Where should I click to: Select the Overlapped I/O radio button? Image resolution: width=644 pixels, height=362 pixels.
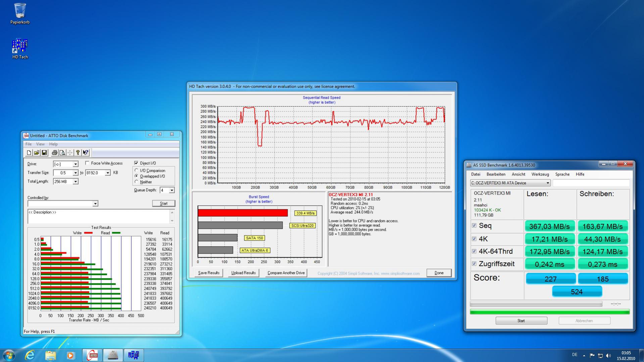[x=137, y=176]
